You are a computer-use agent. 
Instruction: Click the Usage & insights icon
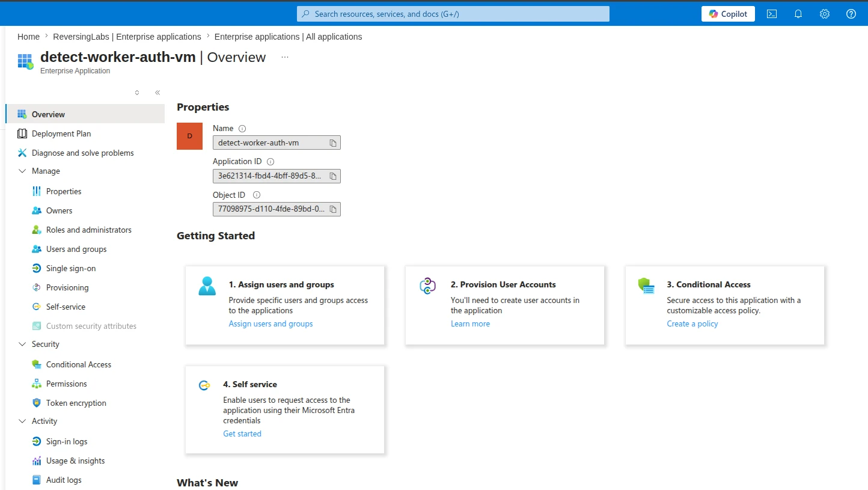pyautogui.click(x=36, y=461)
